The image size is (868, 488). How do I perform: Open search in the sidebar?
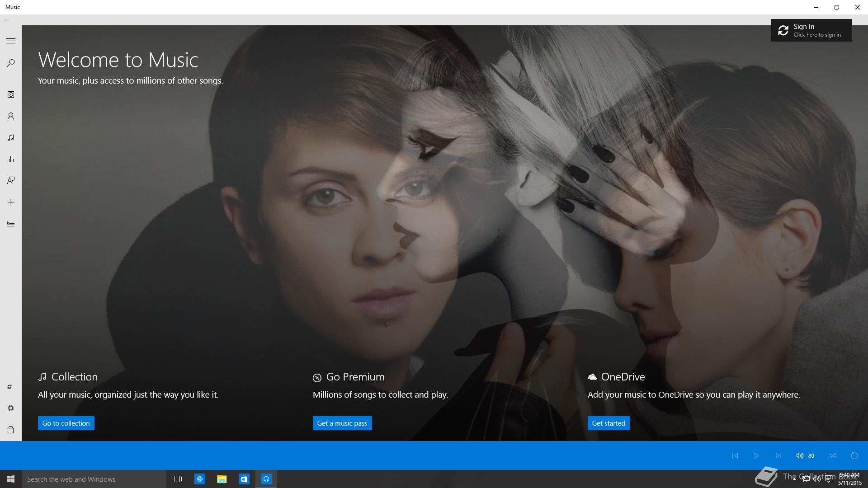pyautogui.click(x=11, y=63)
